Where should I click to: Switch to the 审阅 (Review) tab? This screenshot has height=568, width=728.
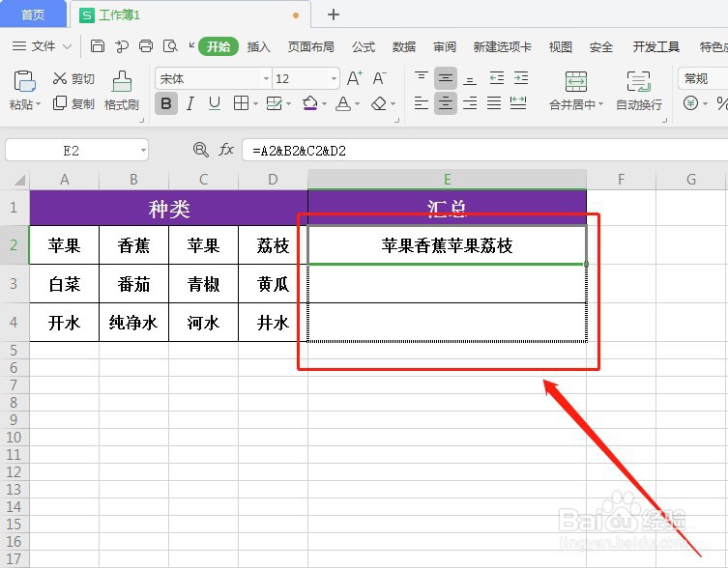click(445, 47)
